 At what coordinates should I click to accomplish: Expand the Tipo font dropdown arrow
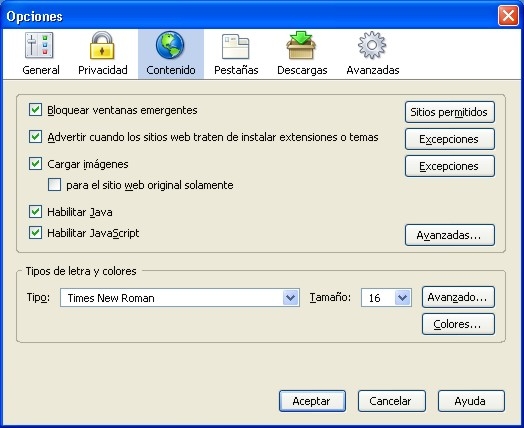pyautogui.click(x=290, y=297)
